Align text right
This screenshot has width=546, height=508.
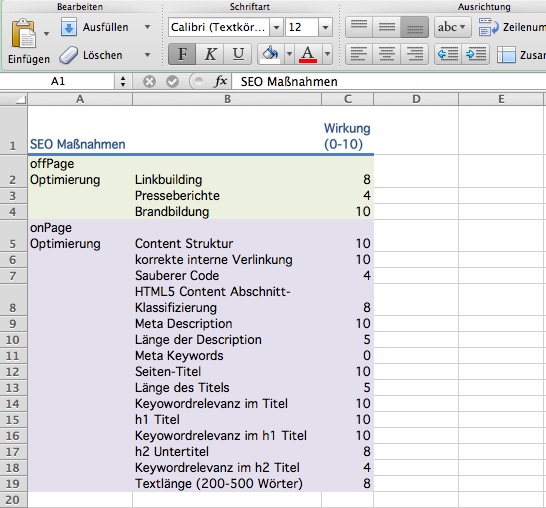pos(414,54)
